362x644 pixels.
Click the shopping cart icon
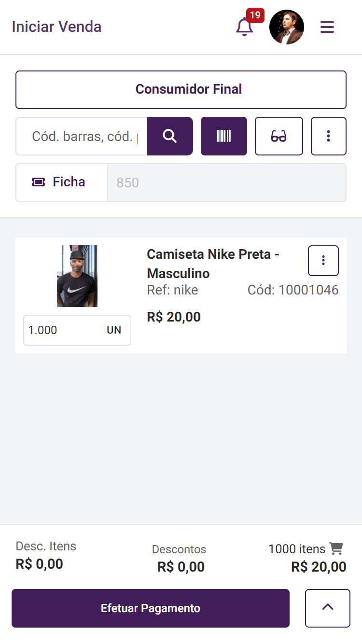click(336, 548)
